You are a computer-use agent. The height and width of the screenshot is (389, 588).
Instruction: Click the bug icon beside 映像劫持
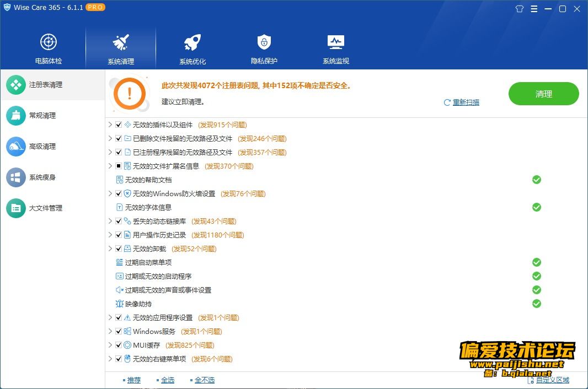120,304
